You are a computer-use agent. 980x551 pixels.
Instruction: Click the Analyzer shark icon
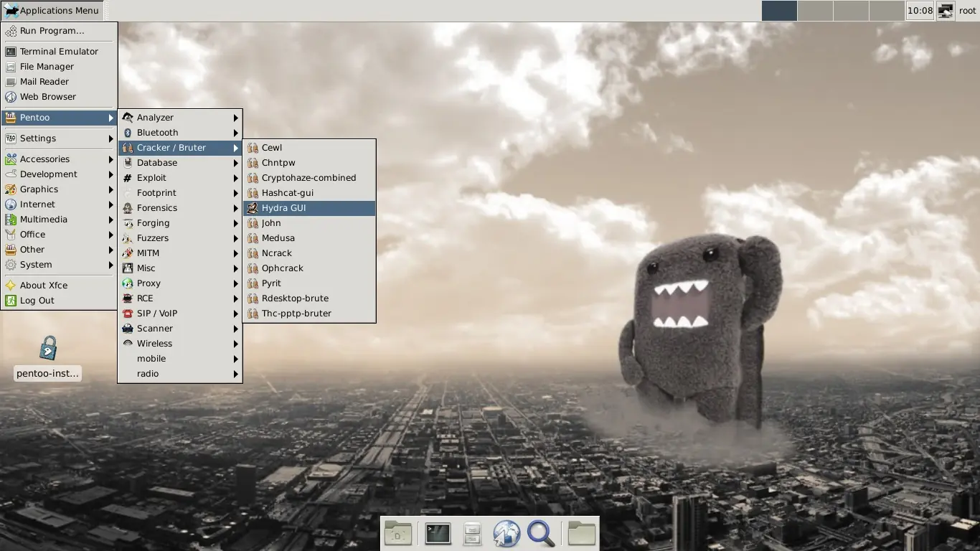(128, 118)
